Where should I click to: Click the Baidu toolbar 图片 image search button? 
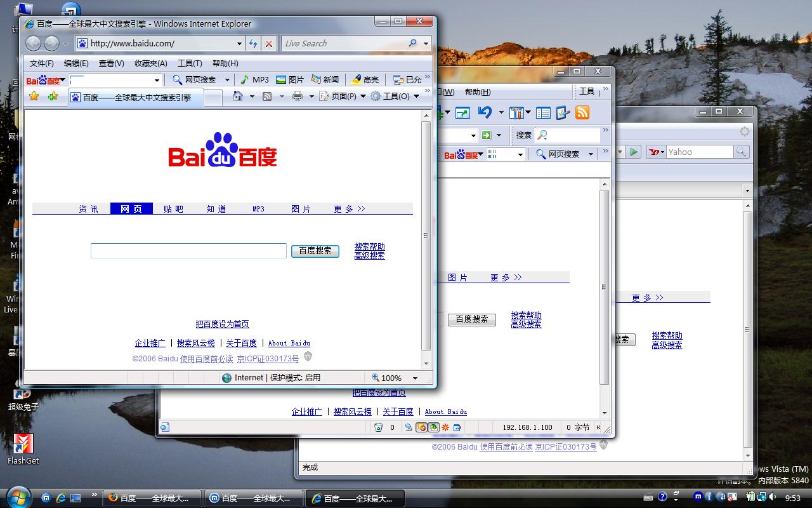pyautogui.click(x=290, y=79)
